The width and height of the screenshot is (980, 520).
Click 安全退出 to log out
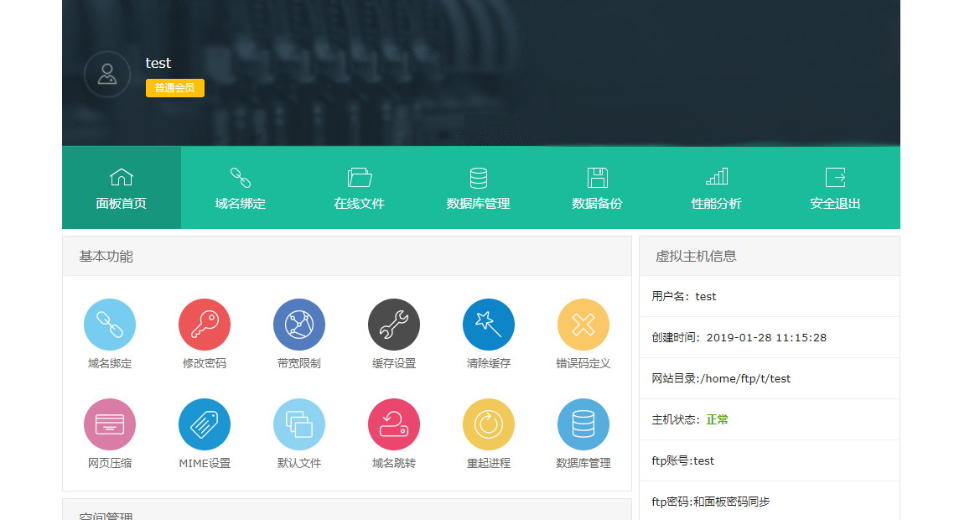point(835,186)
